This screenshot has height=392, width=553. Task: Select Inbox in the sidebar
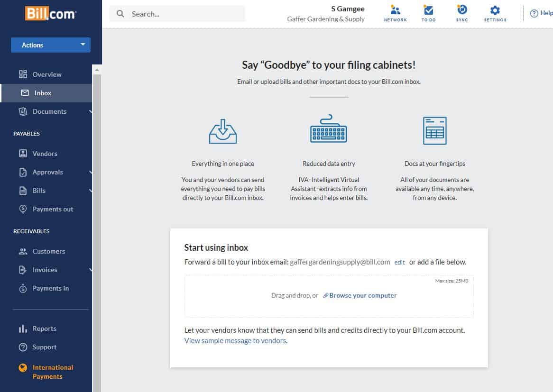(x=43, y=93)
